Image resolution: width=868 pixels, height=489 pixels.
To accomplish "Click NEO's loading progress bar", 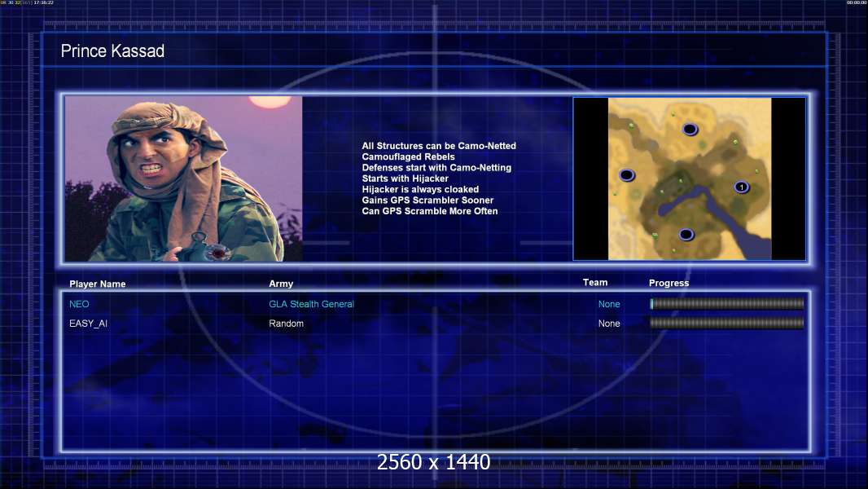I will click(x=727, y=303).
